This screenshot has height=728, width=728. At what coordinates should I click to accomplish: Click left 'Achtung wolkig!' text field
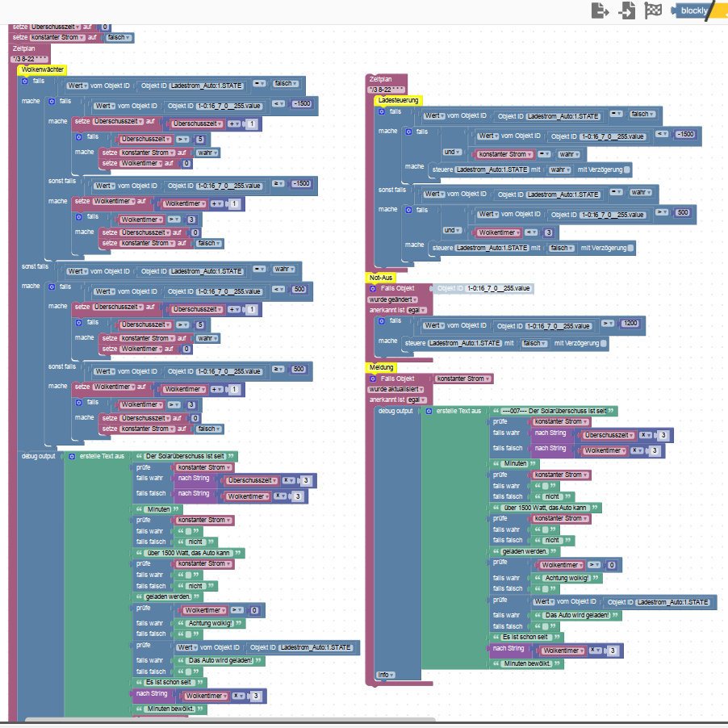pyautogui.click(x=211, y=623)
